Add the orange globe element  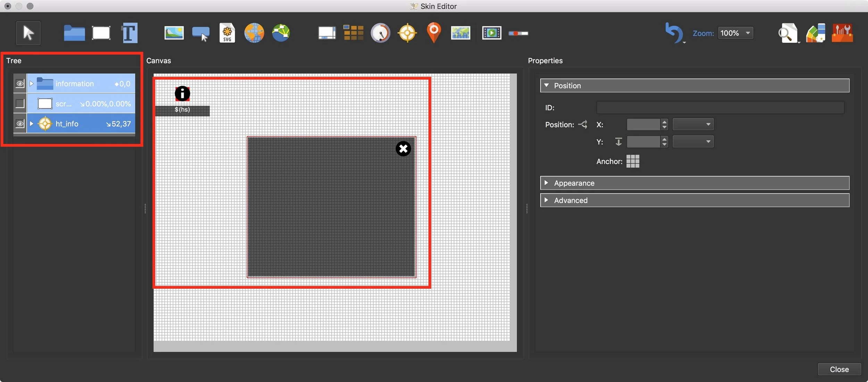pyautogui.click(x=254, y=33)
